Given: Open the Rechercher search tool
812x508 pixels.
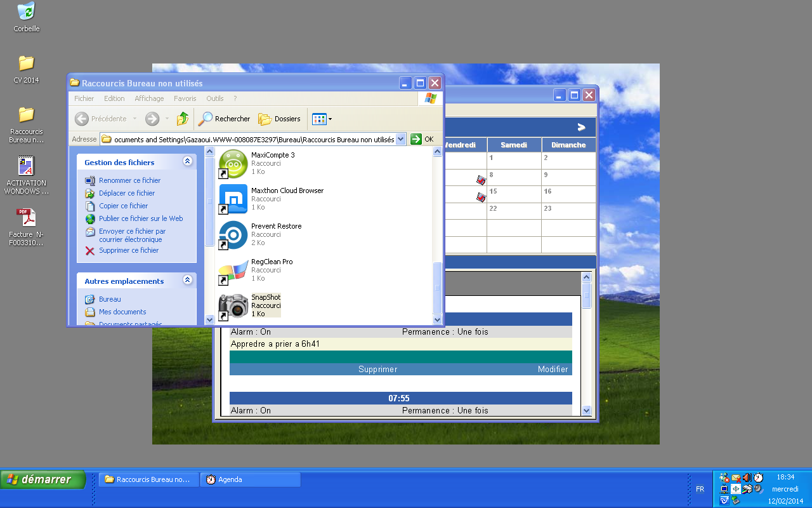Looking at the screenshot, I should coord(225,119).
